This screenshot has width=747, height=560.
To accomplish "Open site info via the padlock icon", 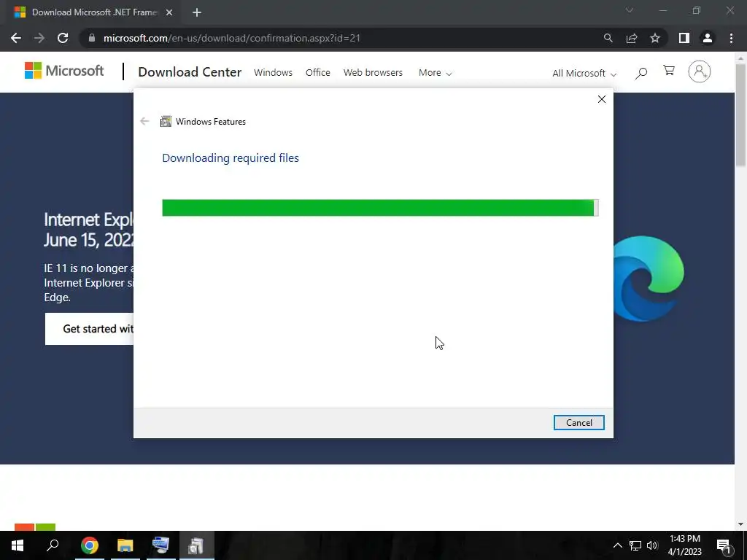I will tap(92, 38).
